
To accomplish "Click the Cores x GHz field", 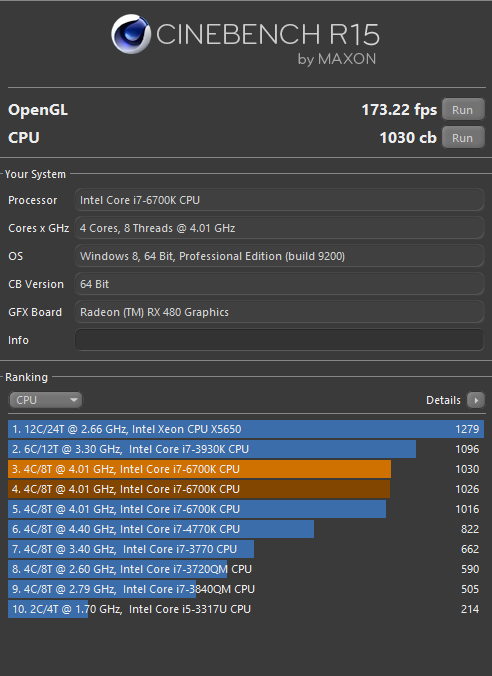I will [x=279, y=228].
